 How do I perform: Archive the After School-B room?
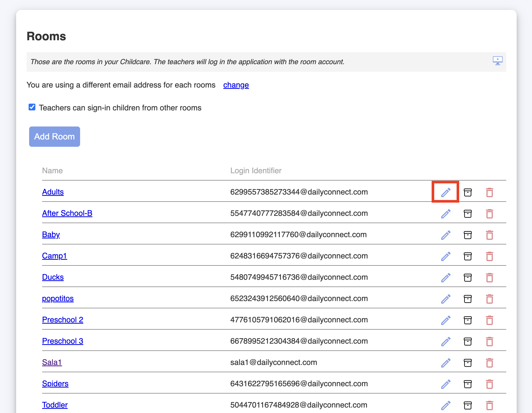[x=468, y=214]
